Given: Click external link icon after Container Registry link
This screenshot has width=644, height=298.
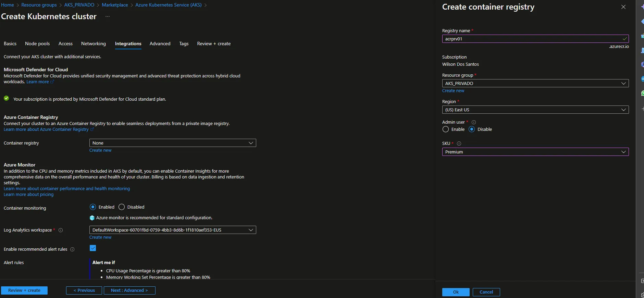Looking at the screenshot, I should coord(92,129).
